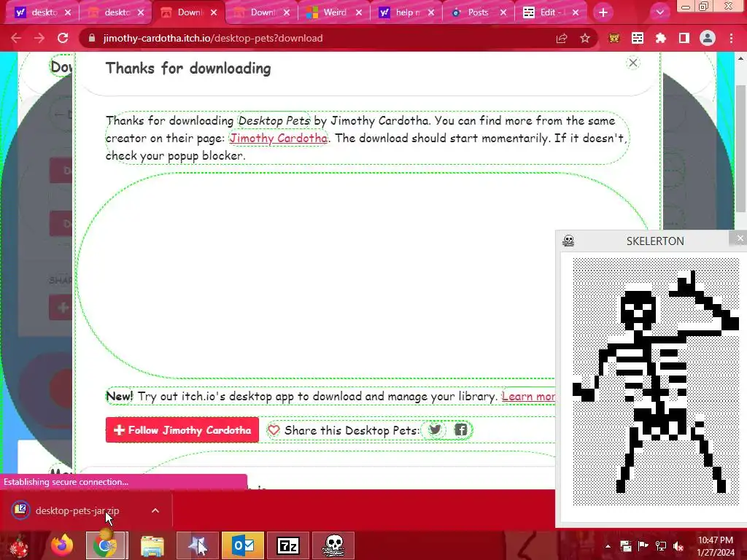Open the skull app on the taskbar

coord(333,545)
